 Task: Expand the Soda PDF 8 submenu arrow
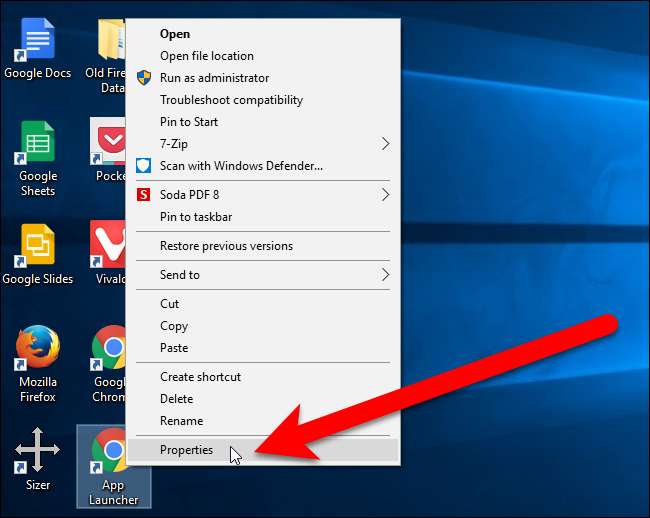386,194
